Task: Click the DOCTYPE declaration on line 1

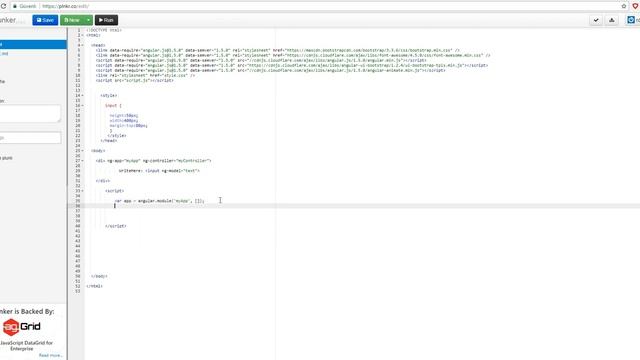Action: 104,30
